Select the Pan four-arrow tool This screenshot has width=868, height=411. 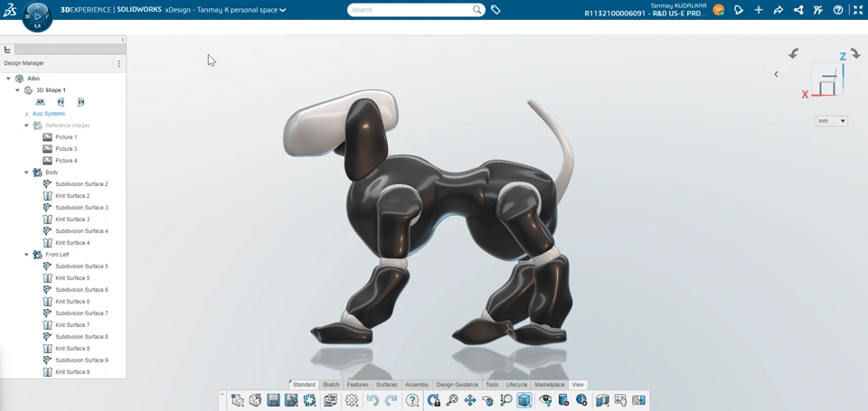coord(470,400)
